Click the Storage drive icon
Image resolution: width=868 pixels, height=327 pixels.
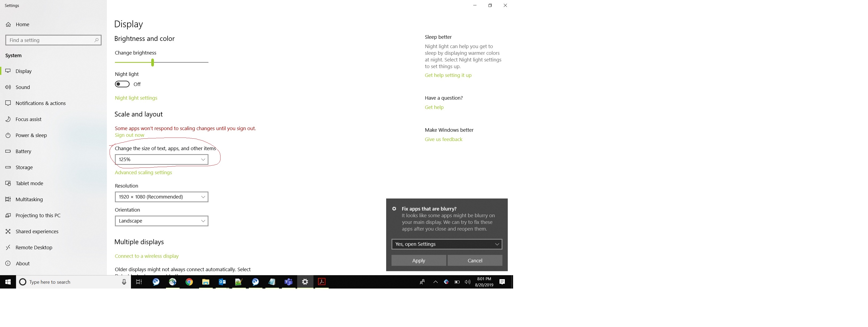tap(8, 167)
